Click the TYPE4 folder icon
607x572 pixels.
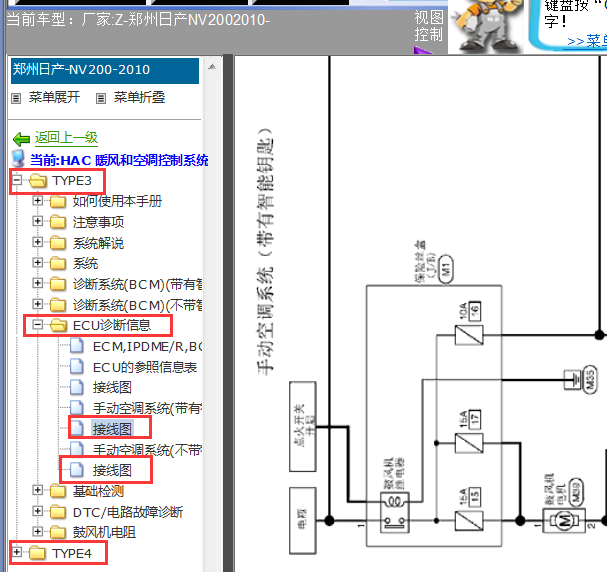(38, 553)
